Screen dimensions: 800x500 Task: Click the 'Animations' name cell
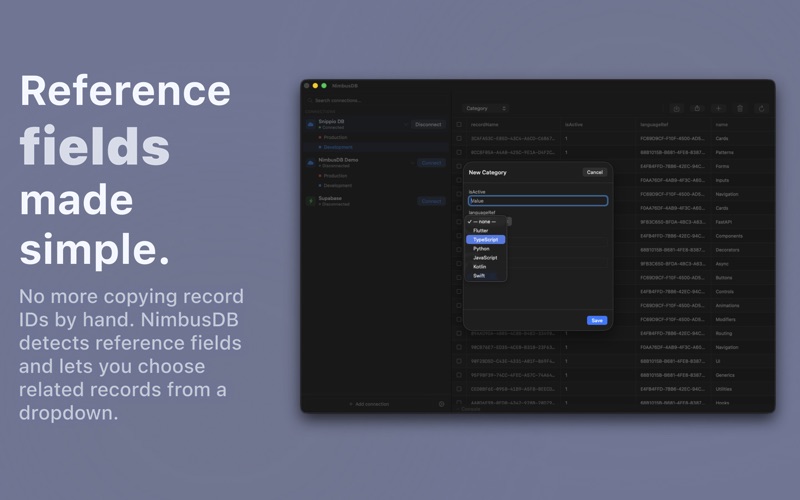728,306
